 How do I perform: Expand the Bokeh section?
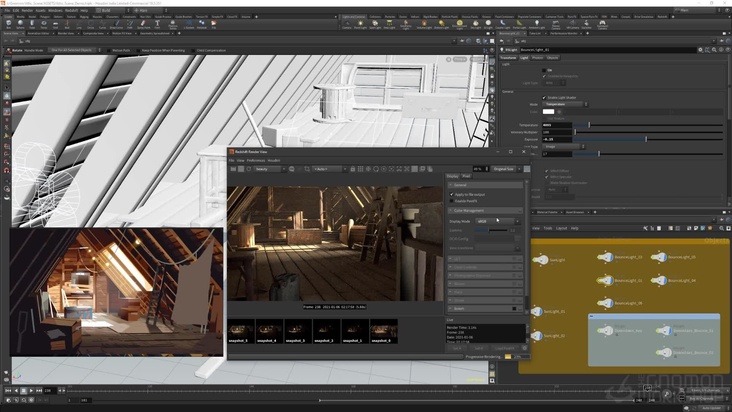[486, 308]
